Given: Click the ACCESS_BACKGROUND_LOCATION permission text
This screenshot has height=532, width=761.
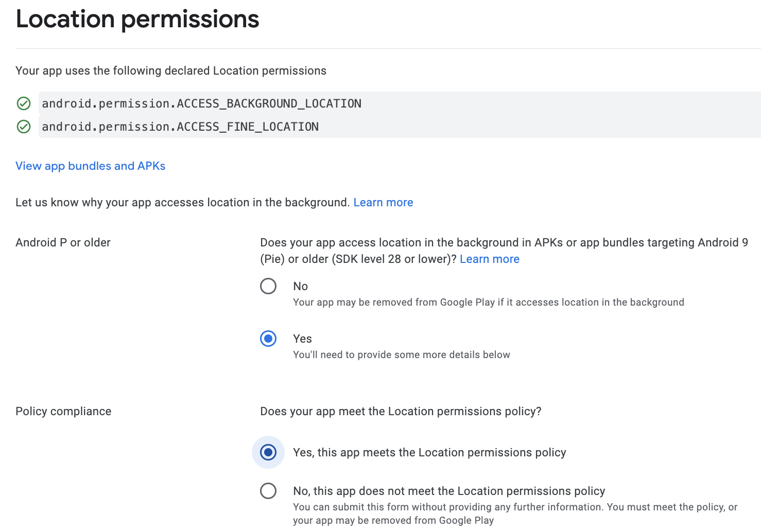Looking at the screenshot, I should click(x=201, y=103).
